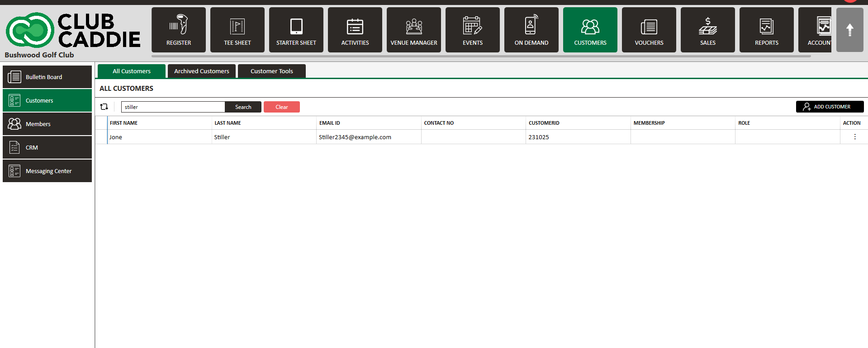
Task: Open the Sales module
Action: click(x=707, y=30)
